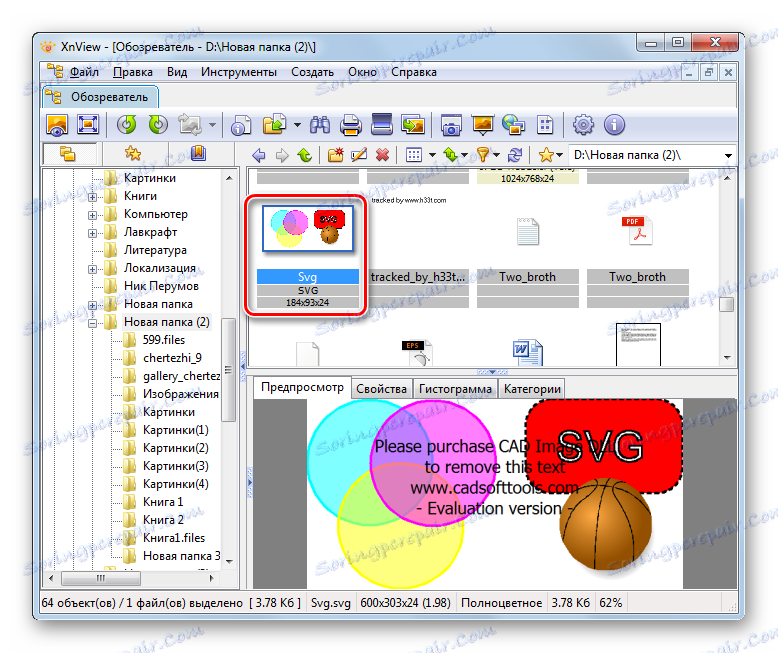
Task: Click the printer icon
Action: click(x=351, y=125)
